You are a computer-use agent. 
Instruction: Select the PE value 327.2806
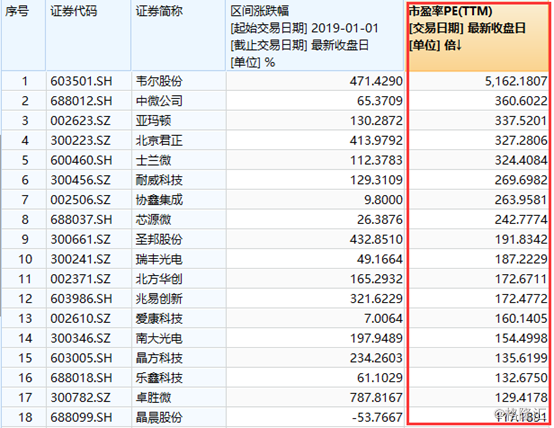click(x=521, y=141)
